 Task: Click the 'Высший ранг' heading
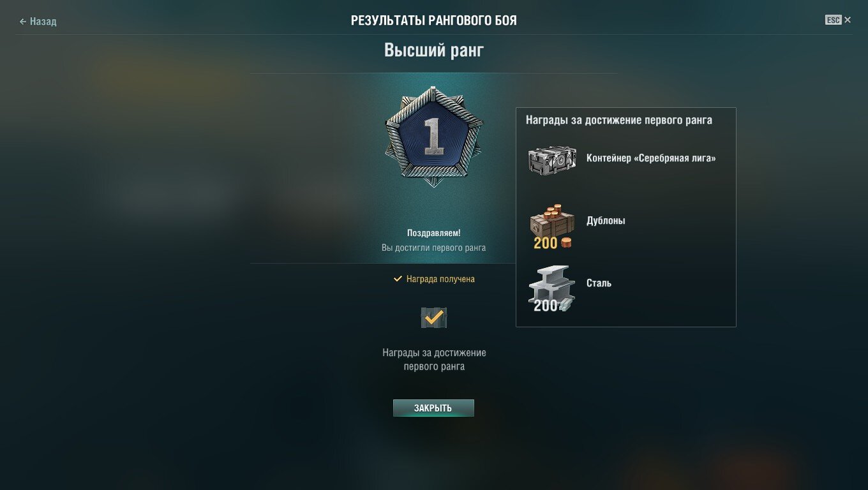click(434, 50)
